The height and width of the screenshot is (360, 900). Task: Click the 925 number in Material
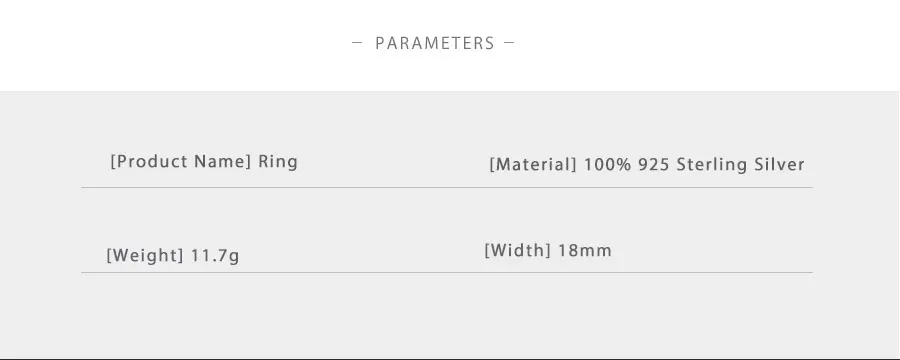coord(654,165)
